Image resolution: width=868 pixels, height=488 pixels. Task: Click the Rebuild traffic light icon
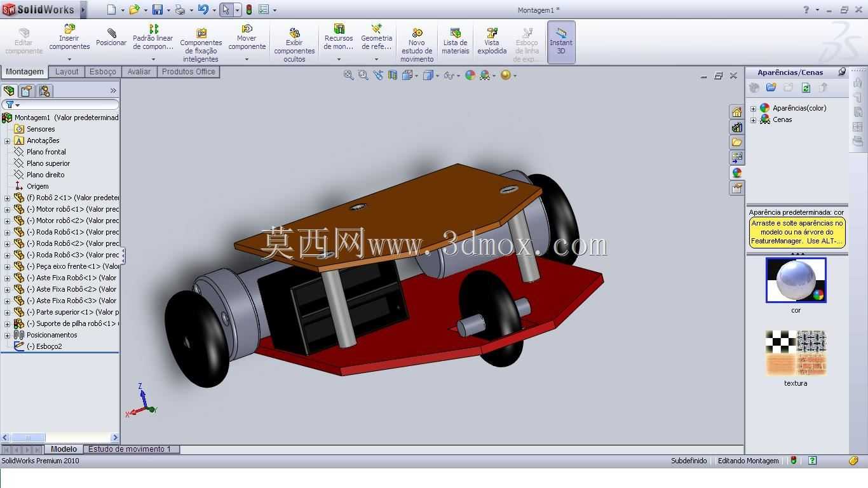pyautogui.click(x=249, y=10)
